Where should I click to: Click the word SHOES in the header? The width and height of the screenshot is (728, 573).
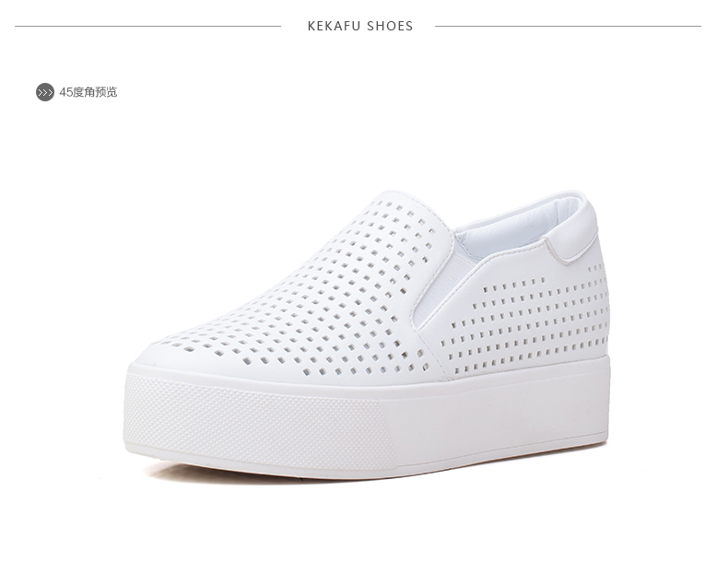click(x=390, y=26)
